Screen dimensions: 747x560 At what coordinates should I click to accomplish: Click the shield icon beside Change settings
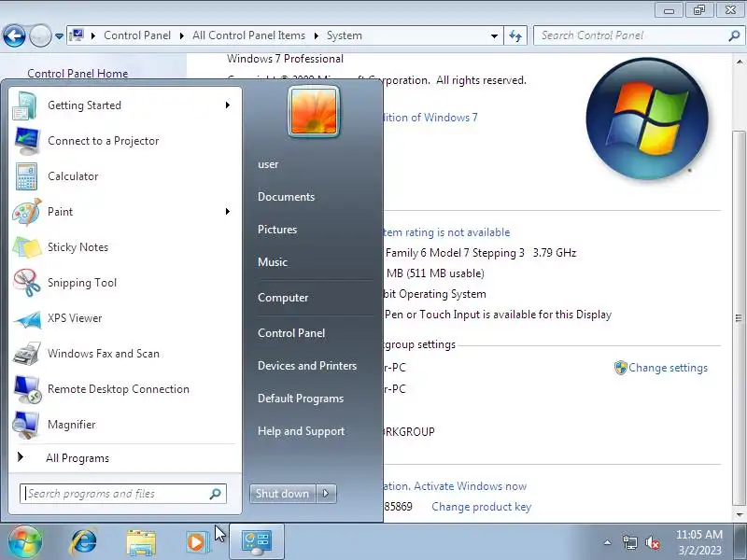620,368
